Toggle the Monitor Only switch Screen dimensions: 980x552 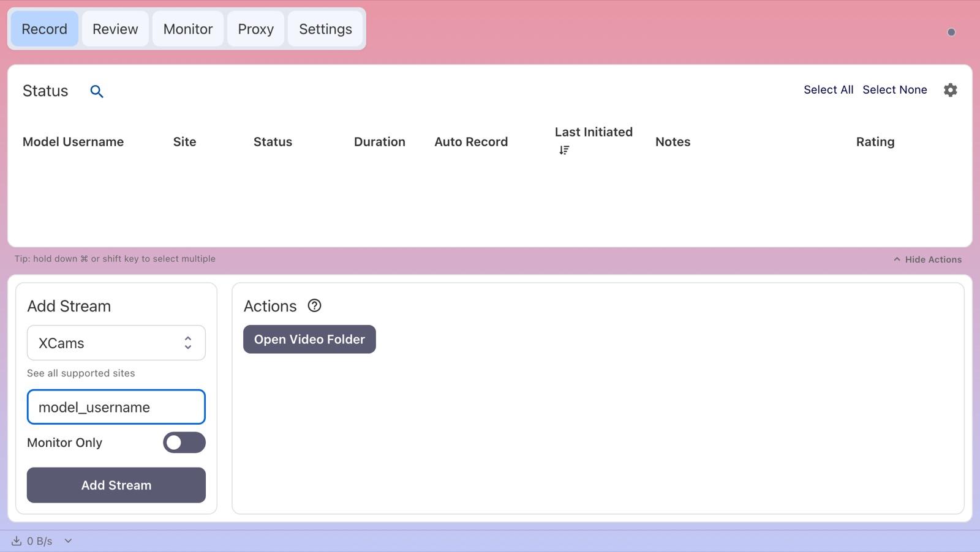pos(184,442)
